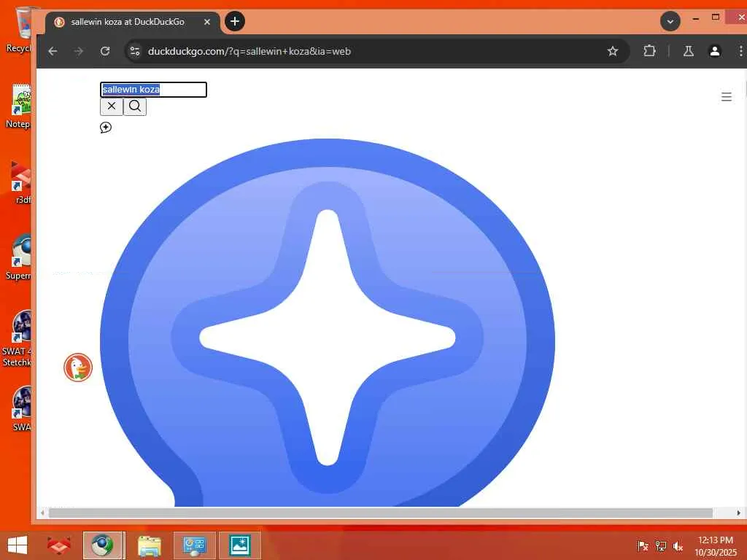Viewport: 747px width, 560px height.
Task: Switch to the browser taskbar button
Action: pos(104,545)
